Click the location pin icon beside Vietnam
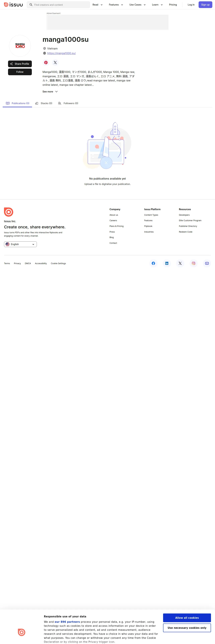215x644 pixels. (x=45, y=48)
